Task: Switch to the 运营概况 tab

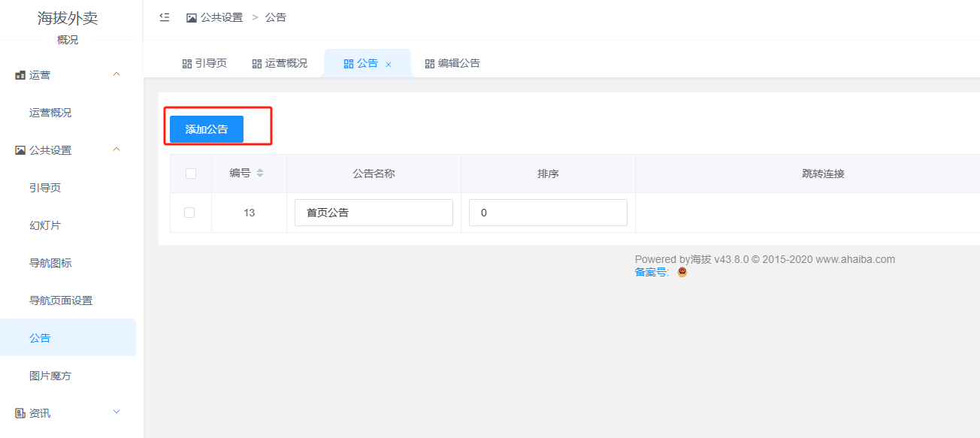Action: tap(280, 64)
